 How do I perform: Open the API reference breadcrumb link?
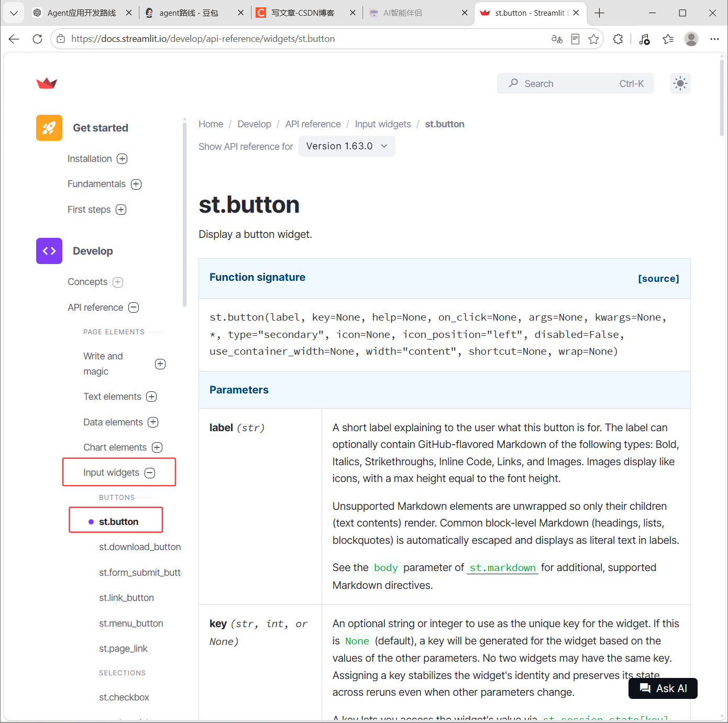313,124
